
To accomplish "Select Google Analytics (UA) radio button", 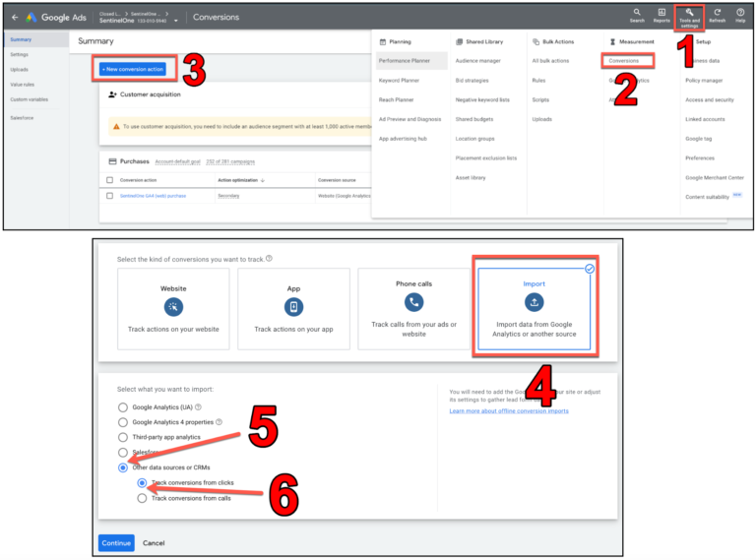I will (x=123, y=406).
